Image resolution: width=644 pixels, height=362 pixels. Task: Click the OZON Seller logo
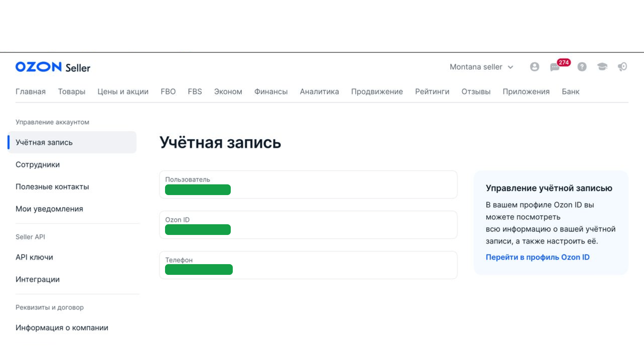coord(53,67)
